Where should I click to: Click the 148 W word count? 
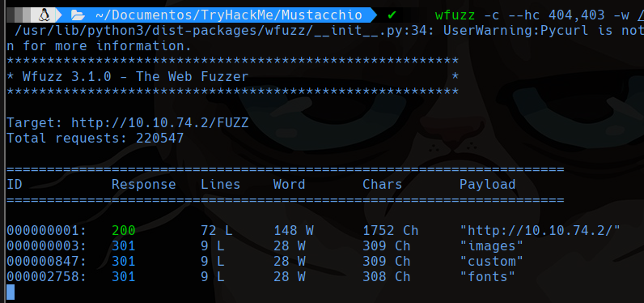(x=294, y=231)
